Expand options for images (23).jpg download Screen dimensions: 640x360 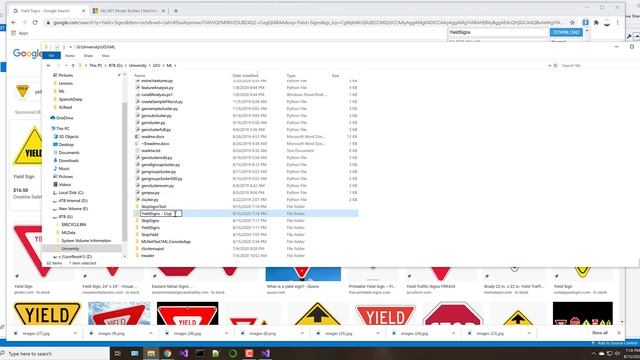(x=529, y=333)
